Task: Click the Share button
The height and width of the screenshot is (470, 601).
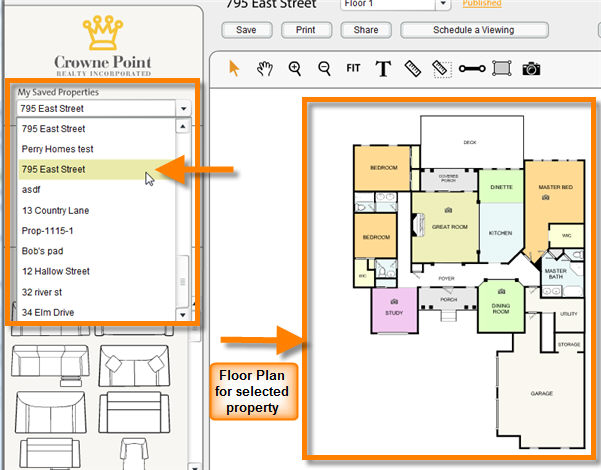Action: click(x=365, y=30)
